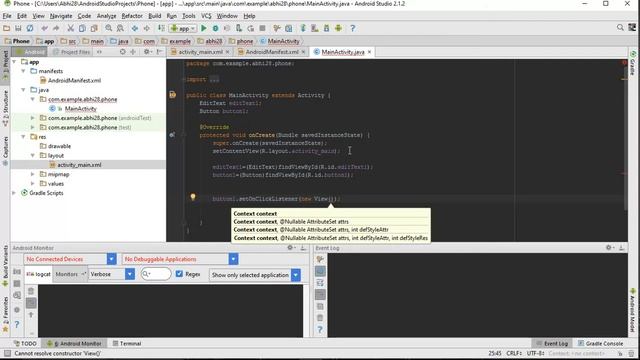Image resolution: width=640 pixels, height=360 pixels.
Task: Collapse the manifests folder arrow
Action: 23,71
